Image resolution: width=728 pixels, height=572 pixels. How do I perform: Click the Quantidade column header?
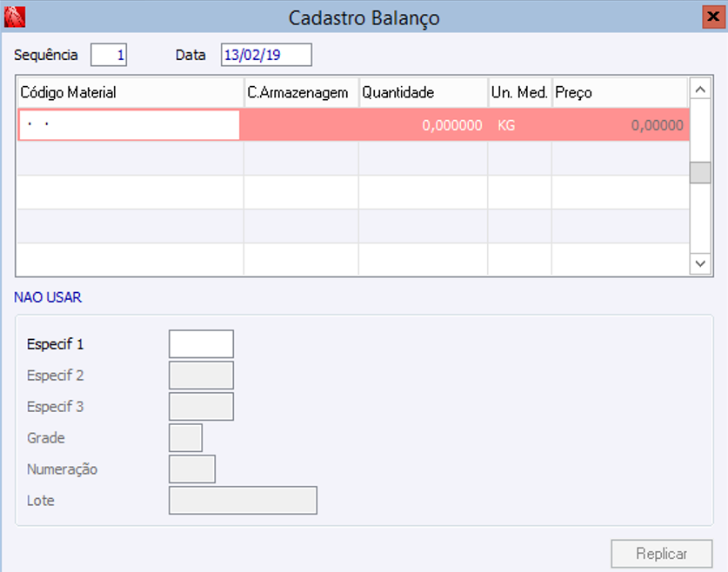coord(424,92)
